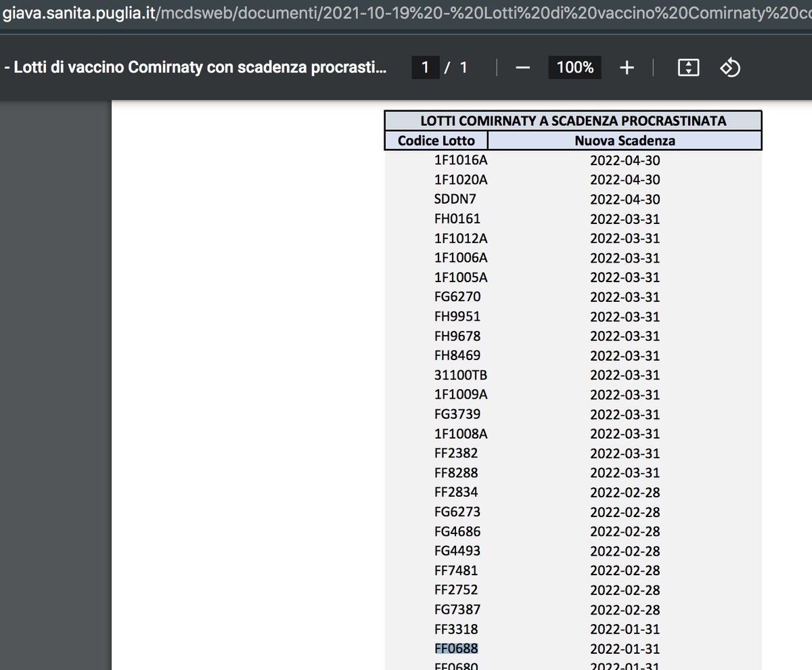Click the Nuova Scadenza column header

[x=625, y=141]
